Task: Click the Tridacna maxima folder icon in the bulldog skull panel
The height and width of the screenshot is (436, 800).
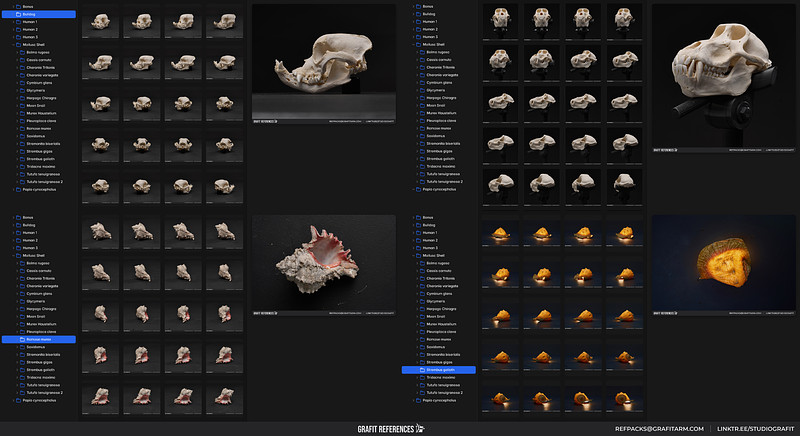Action: coord(22,167)
